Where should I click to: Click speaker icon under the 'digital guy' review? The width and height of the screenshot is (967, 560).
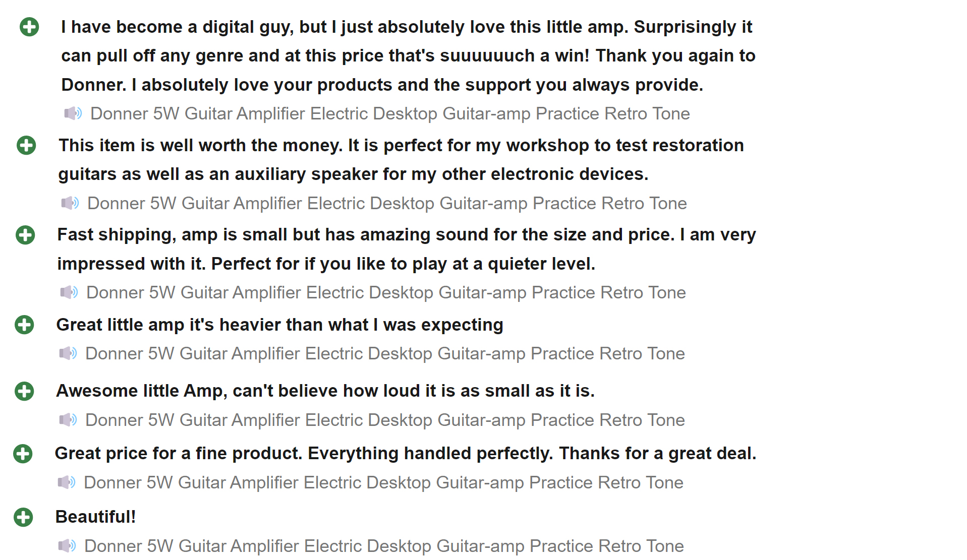73,113
